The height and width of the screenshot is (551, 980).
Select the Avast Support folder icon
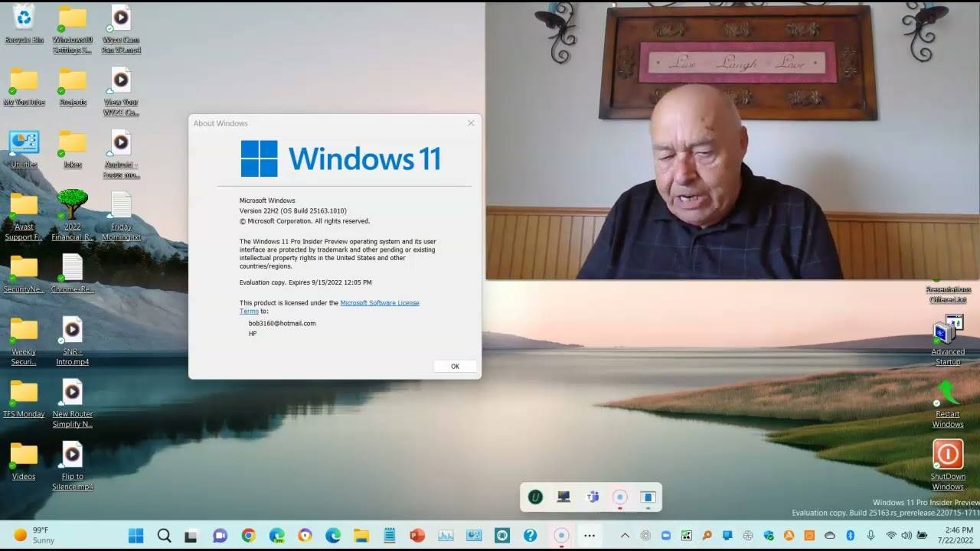(24, 217)
